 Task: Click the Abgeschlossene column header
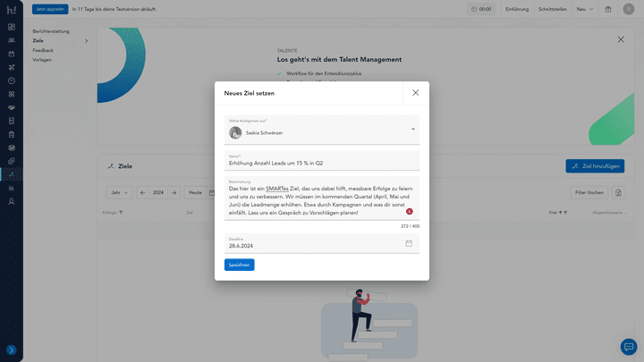[609, 213]
